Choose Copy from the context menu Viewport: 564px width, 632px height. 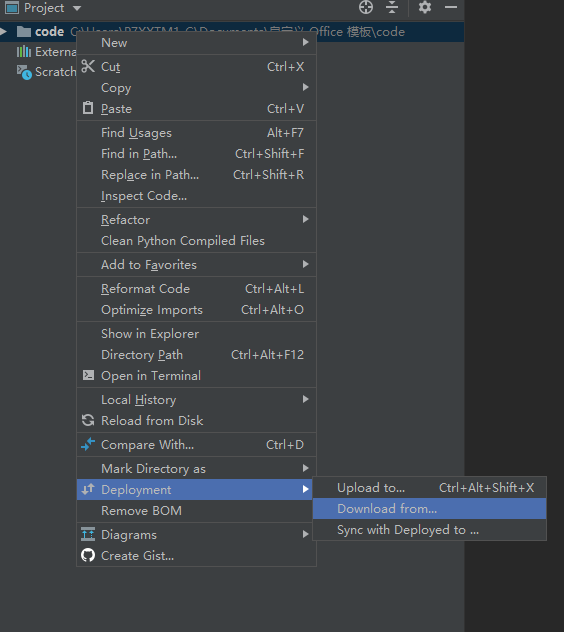tap(196, 87)
